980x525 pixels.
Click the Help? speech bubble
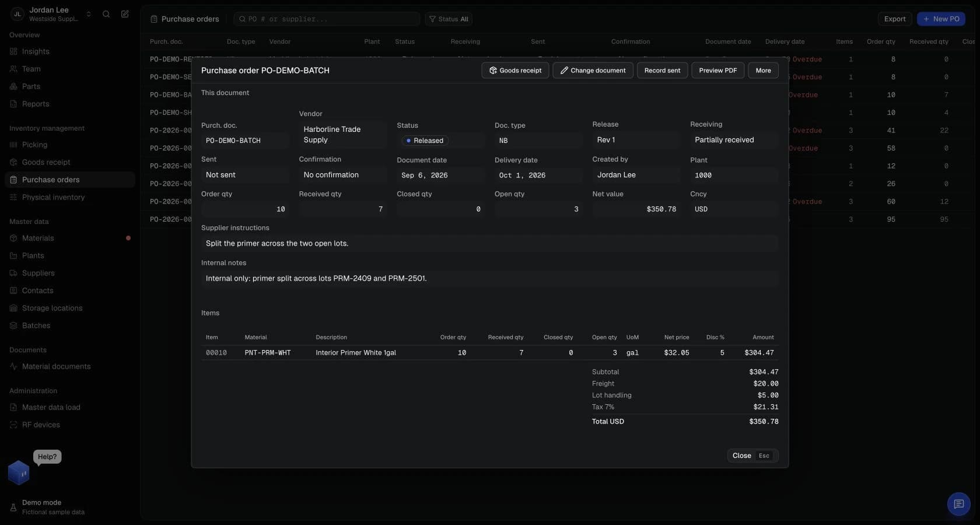click(x=47, y=457)
